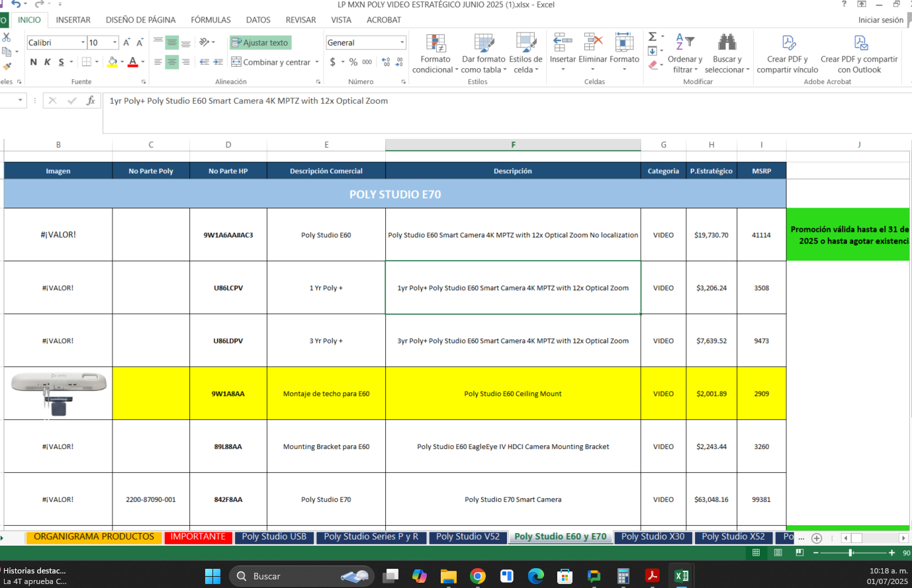This screenshot has height=588, width=912.
Task: Click the Increase font size icon
Action: tap(126, 42)
